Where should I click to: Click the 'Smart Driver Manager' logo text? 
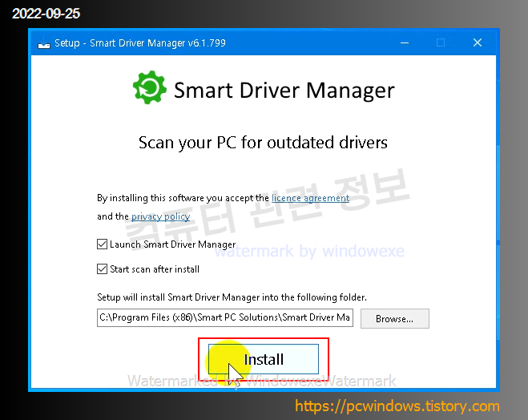(x=284, y=91)
